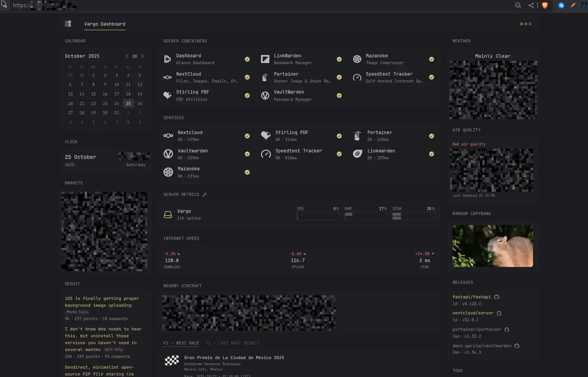Click the VaultWarden password manager icon
This screenshot has height=377, width=588.
(x=265, y=95)
